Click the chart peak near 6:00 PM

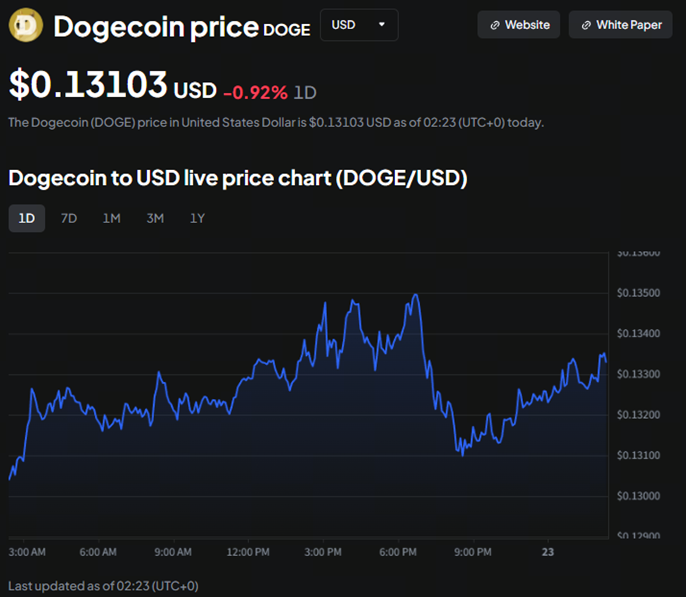coord(415,295)
